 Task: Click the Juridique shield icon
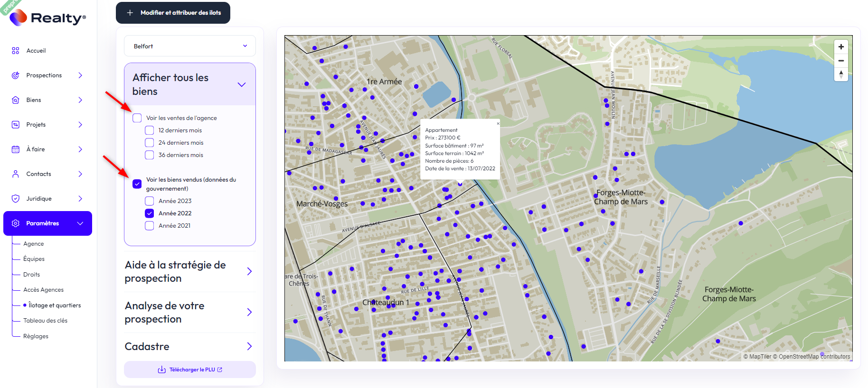coord(16,199)
